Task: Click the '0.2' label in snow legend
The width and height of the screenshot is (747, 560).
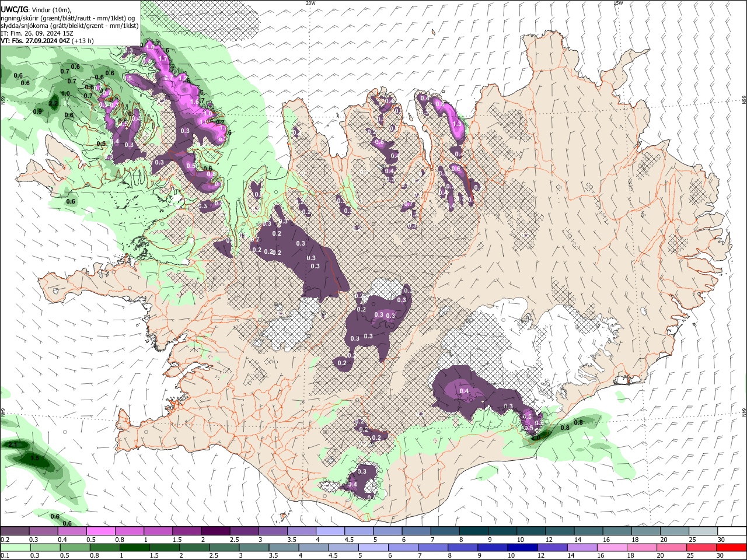Action: [x=4, y=540]
